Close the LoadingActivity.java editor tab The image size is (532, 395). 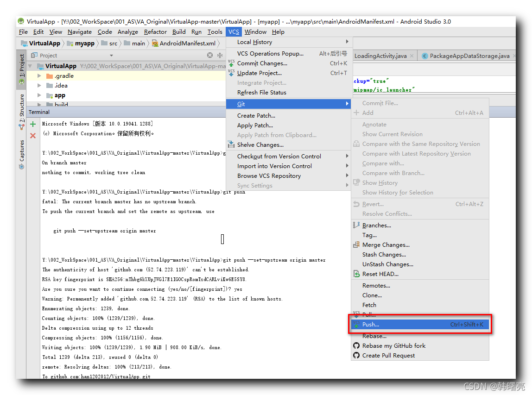point(412,56)
